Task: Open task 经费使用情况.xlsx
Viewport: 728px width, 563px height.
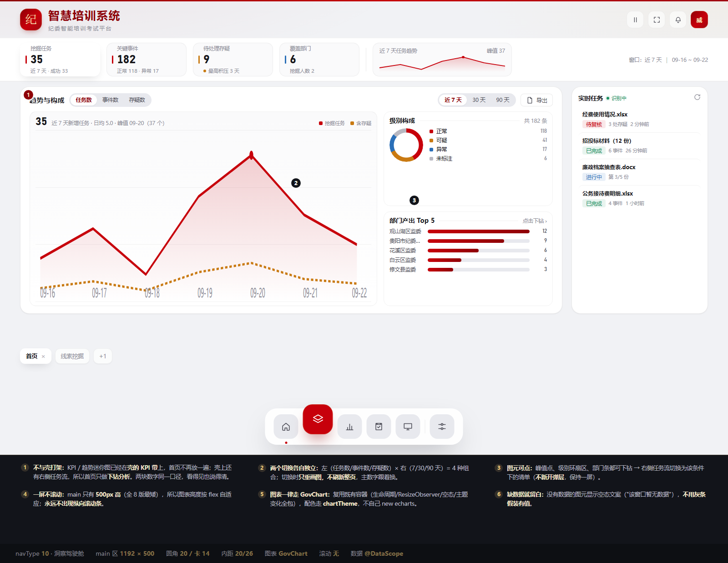Action: (640, 119)
